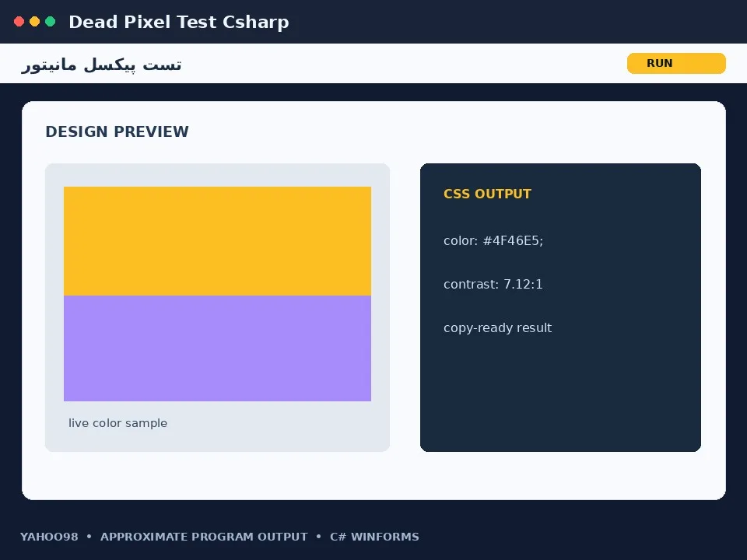Click the yellow minimize window dot
The width and height of the screenshot is (747, 560).
34,22
